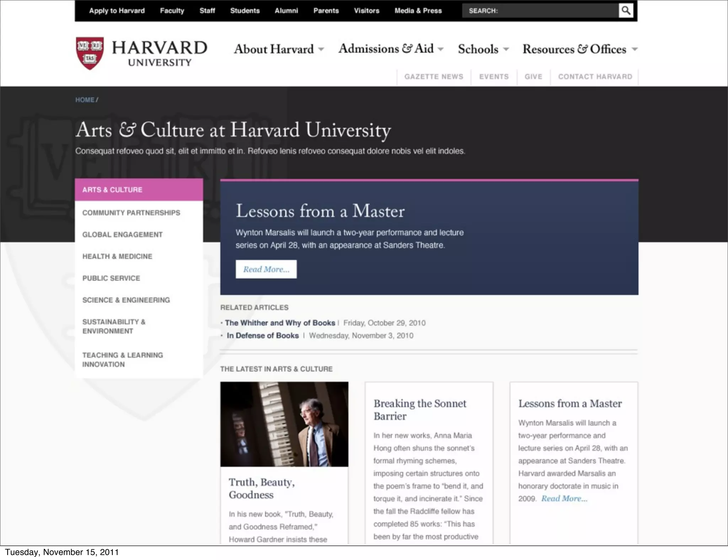Open the Gazette News tab
This screenshot has width=728, height=560.
pos(434,77)
